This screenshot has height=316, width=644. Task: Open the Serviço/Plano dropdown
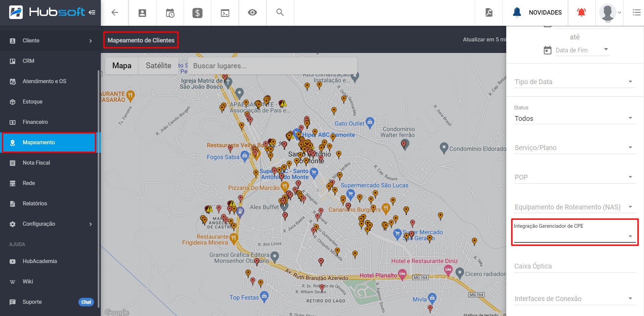click(574, 148)
